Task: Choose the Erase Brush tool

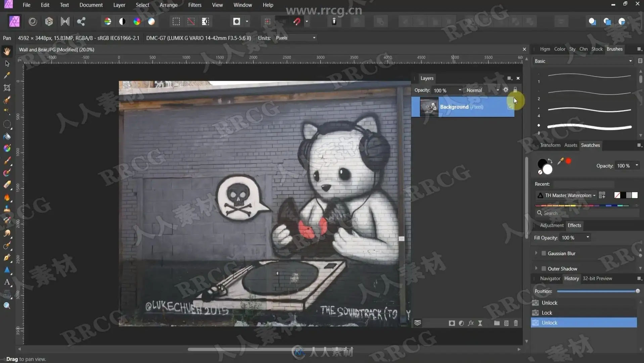Action: pyautogui.click(x=7, y=185)
